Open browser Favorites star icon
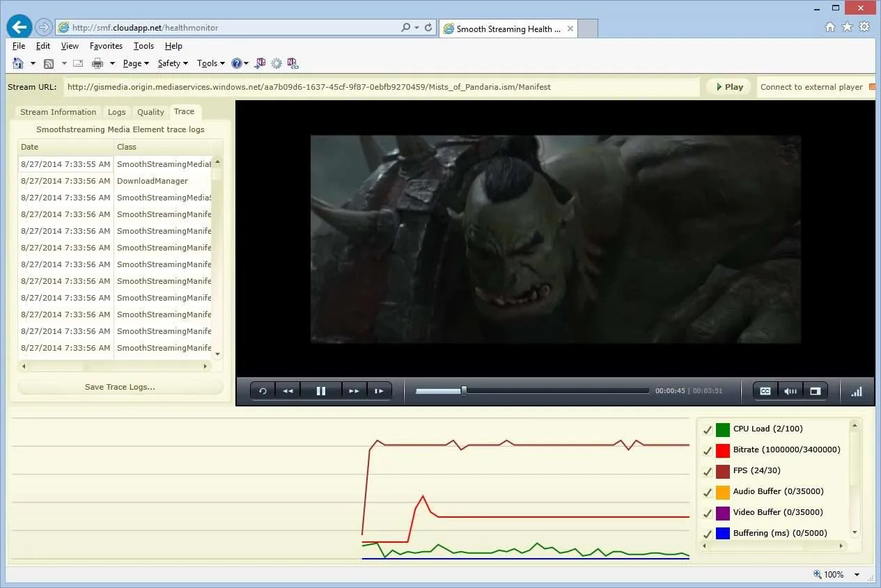Screen dimensions: 881x588 coord(847,27)
